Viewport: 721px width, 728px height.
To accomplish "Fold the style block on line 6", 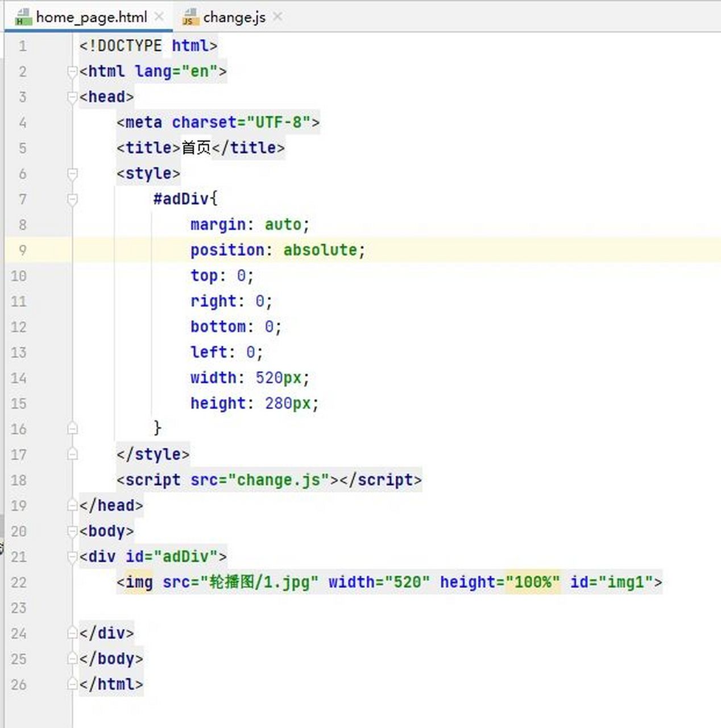I will tap(72, 173).
